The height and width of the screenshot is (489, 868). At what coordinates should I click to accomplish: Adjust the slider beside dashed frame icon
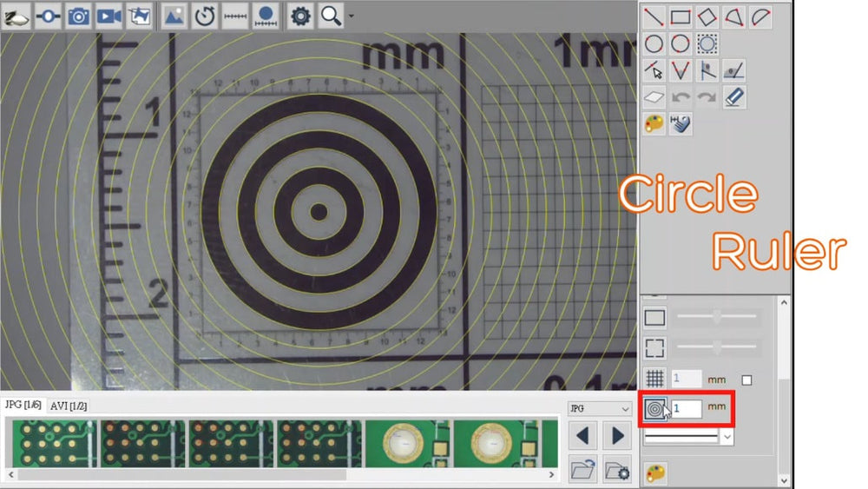point(717,347)
